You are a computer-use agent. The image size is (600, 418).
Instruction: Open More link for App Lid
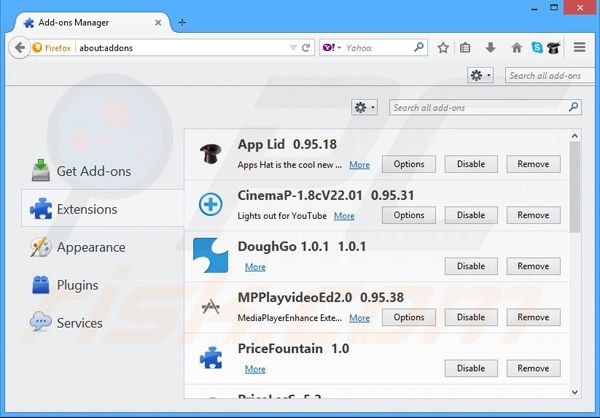coord(359,165)
